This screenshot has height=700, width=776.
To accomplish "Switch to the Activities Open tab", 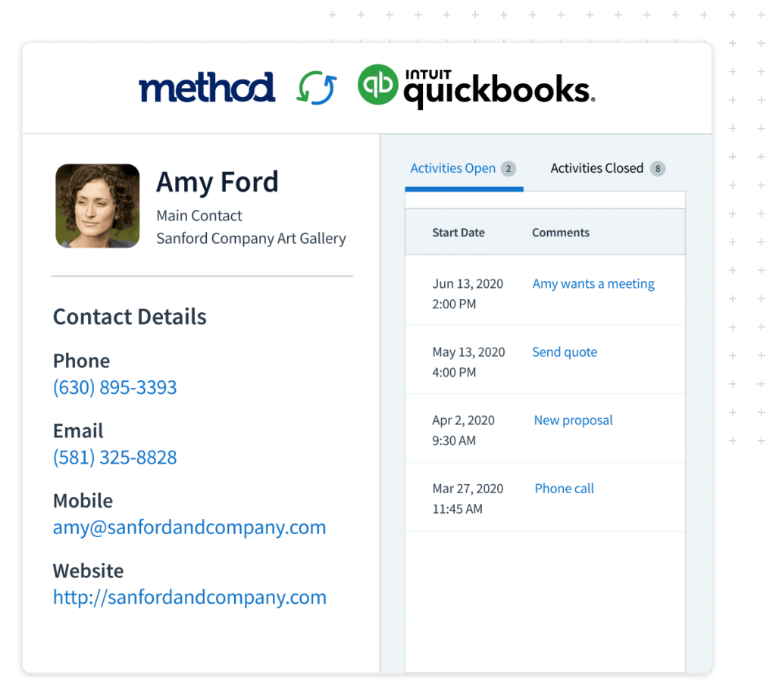I will pos(452,169).
